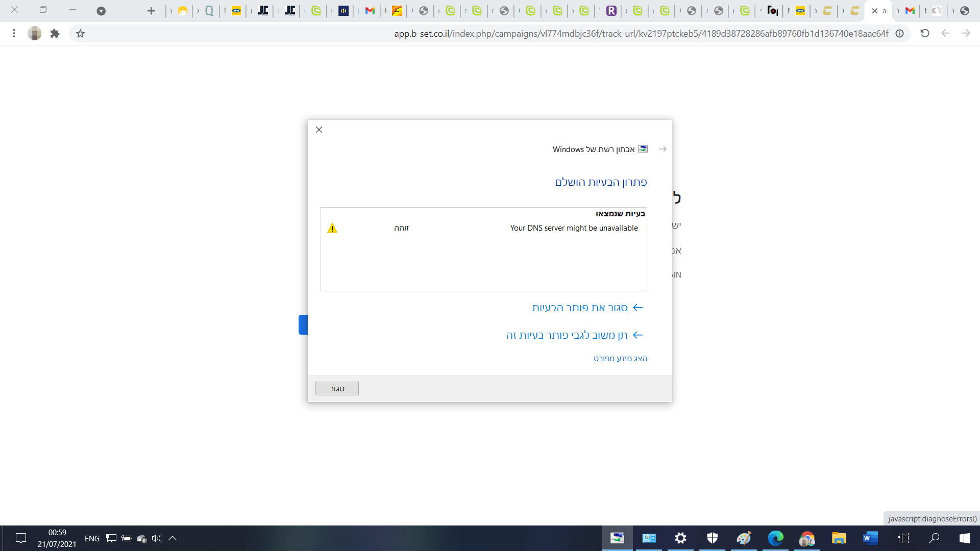Open the Chrome three-dot menu
The height and width of the screenshot is (551, 980).
[x=14, y=34]
